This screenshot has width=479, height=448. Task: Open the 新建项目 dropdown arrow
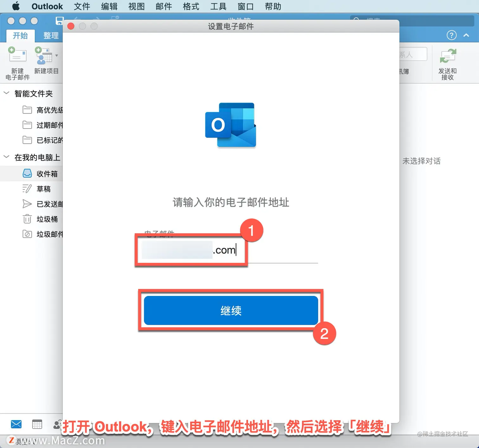[56, 55]
